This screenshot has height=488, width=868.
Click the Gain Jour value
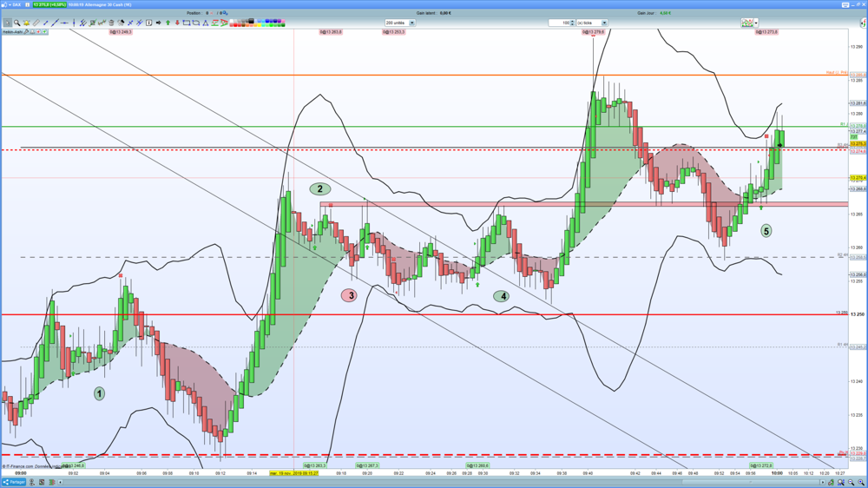coord(666,13)
